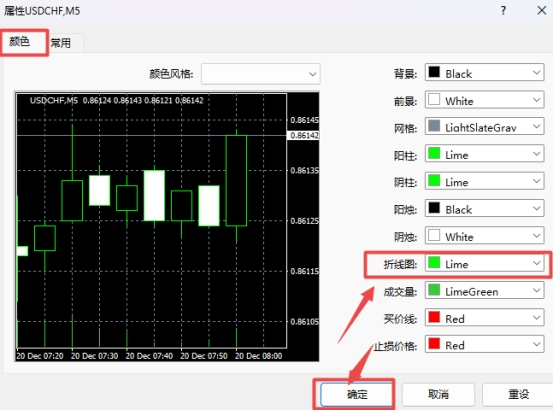Click the green swatch beside 成交量
The height and width of the screenshot is (411, 554).
[434, 290]
